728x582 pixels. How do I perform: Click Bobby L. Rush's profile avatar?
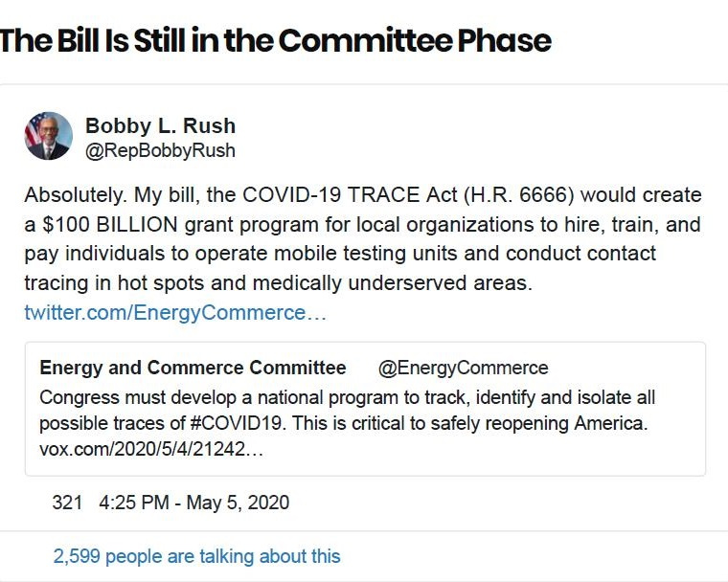pos(48,136)
